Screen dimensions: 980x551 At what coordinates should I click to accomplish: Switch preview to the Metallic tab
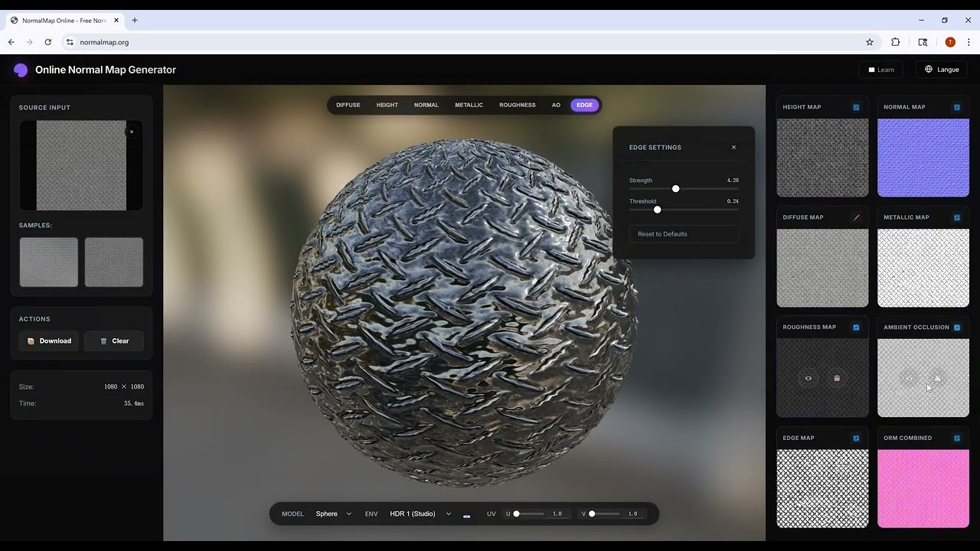pyautogui.click(x=469, y=105)
